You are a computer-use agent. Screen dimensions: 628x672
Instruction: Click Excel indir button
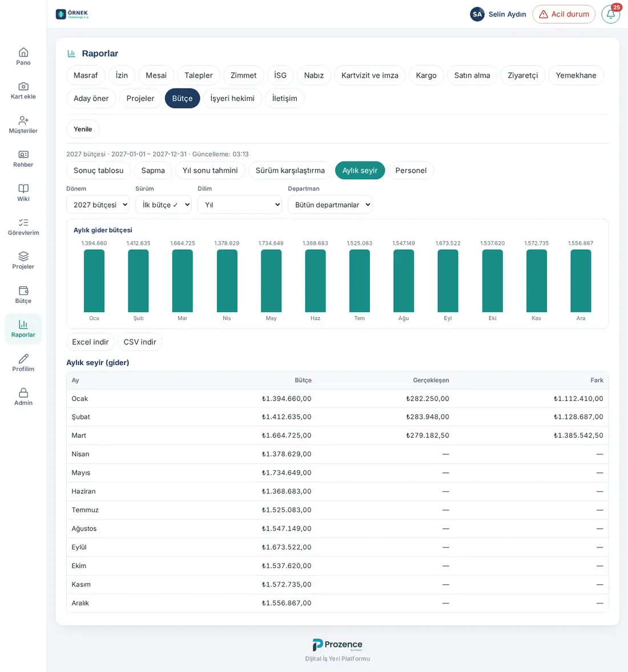click(91, 342)
